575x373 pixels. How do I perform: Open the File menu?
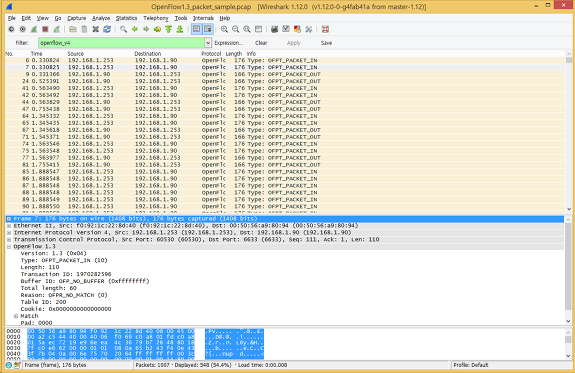[x=12, y=18]
